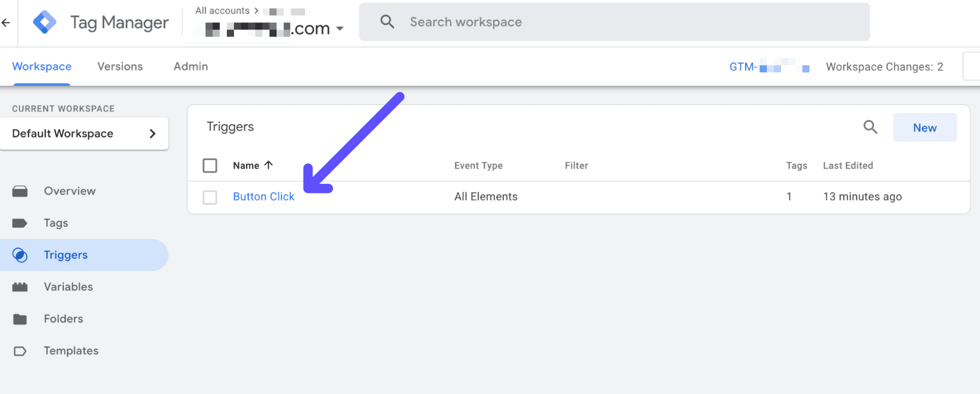Screen dimensions: 980x394
Task: Click the Search workspace field
Action: coord(614,22)
